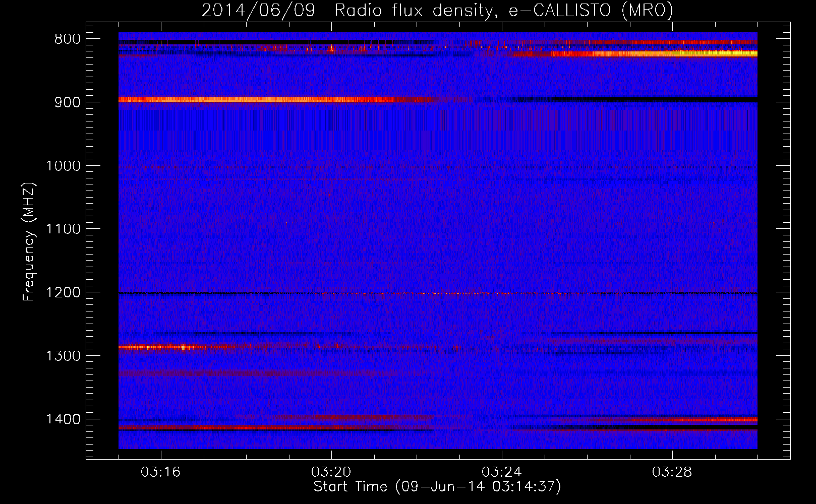Click the 900 frequency tick label

pyautogui.click(x=67, y=102)
